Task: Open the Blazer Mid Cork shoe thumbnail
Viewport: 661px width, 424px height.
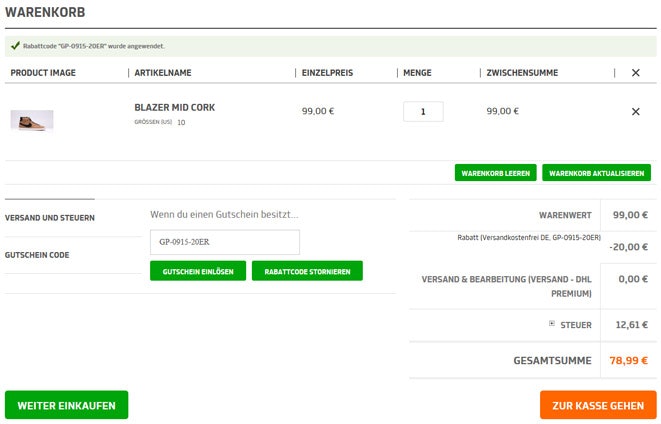Action: [x=32, y=120]
